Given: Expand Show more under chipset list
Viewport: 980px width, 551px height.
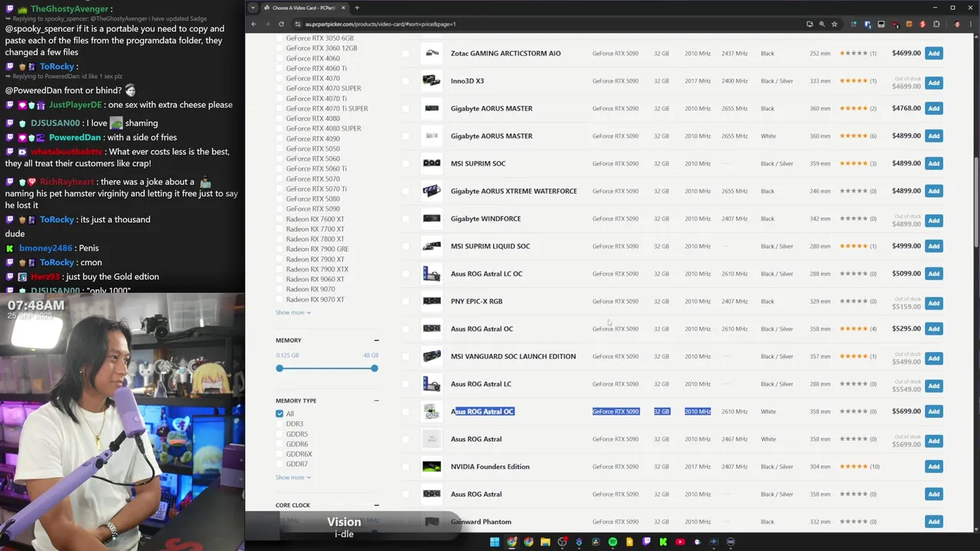Looking at the screenshot, I should tap(293, 312).
